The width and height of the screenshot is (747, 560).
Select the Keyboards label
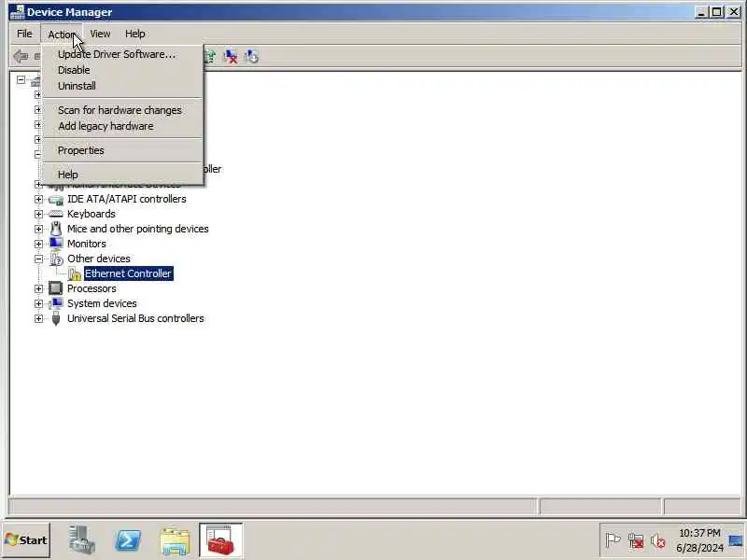pyautogui.click(x=91, y=214)
